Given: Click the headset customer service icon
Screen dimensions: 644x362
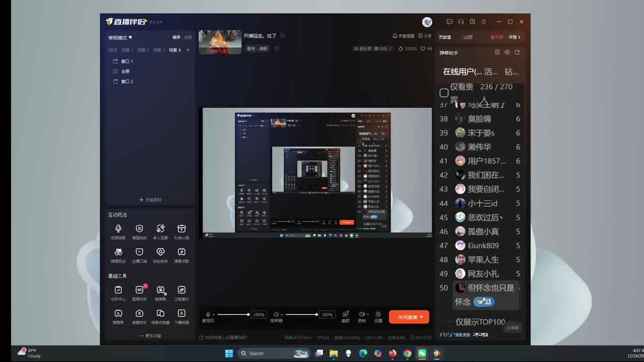Looking at the screenshot, I should click(x=461, y=22).
